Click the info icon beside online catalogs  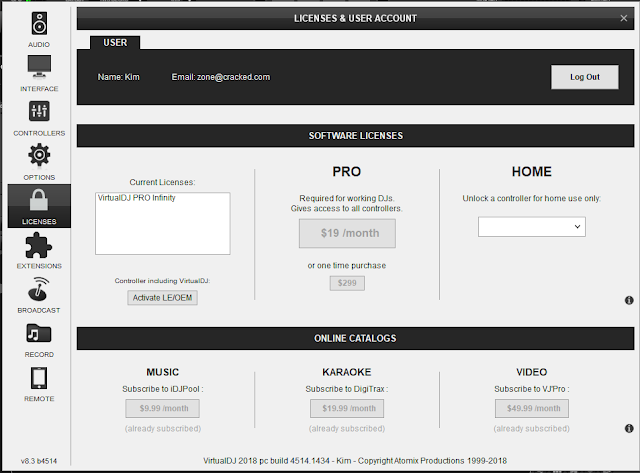(629, 428)
